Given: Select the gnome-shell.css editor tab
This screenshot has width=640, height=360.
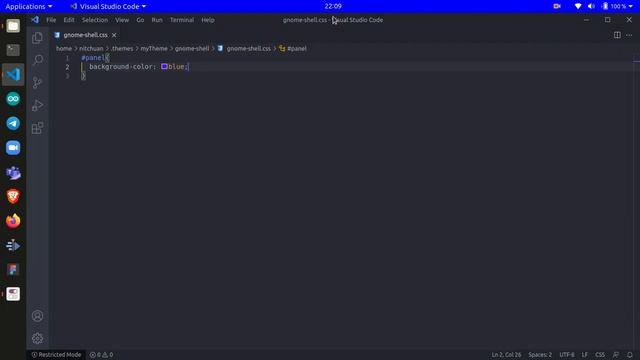Looking at the screenshot, I should pos(85,35).
